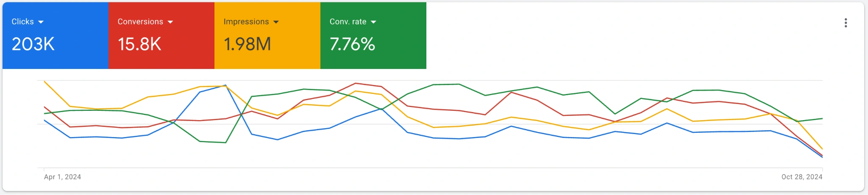868x195 pixels.
Task: Click the green line's end point
Action: coord(822,118)
